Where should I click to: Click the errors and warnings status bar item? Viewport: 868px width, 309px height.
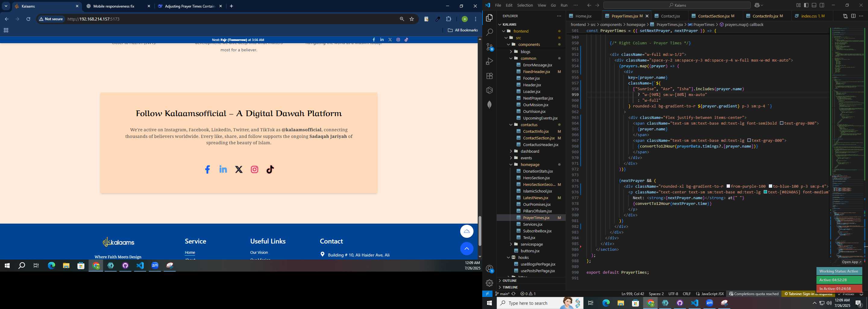[x=528, y=294]
